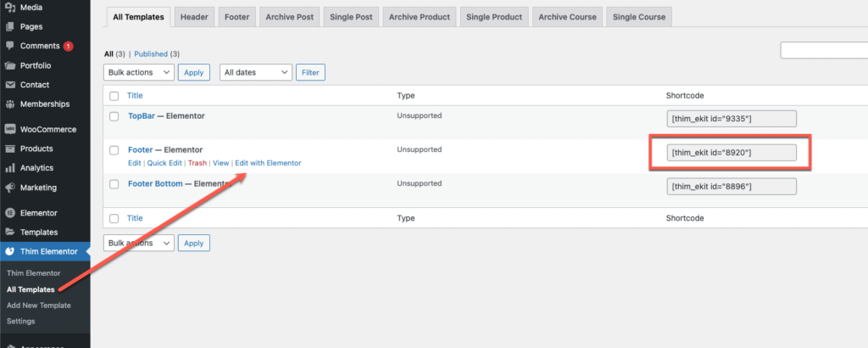The height and width of the screenshot is (348, 868).
Task: Click the WooCommerce icon in the sidebar
Action: [x=9, y=129]
